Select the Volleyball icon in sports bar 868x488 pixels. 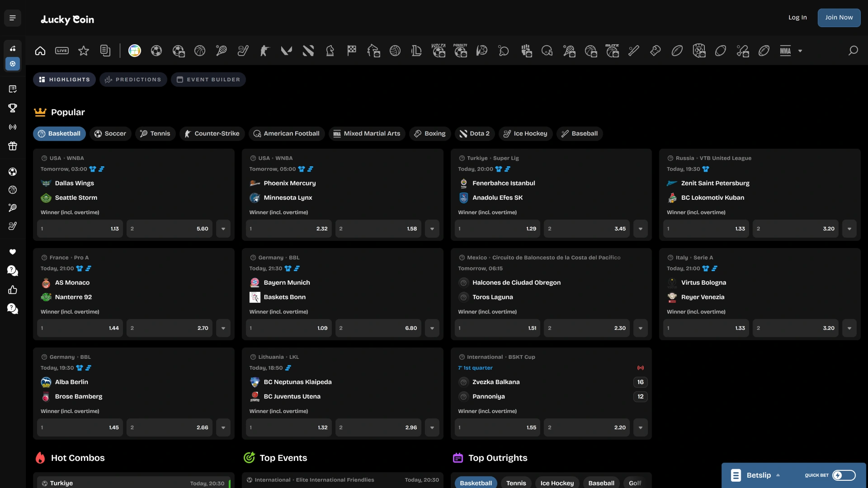click(x=395, y=51)
